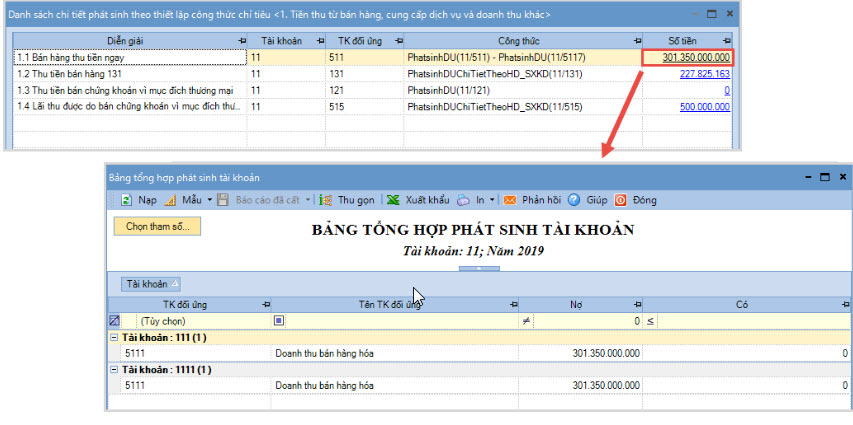Reload the report with the Nạp button
Image resolution: width=853 pixels, height=425 pixels.
(x=139, y=200)
